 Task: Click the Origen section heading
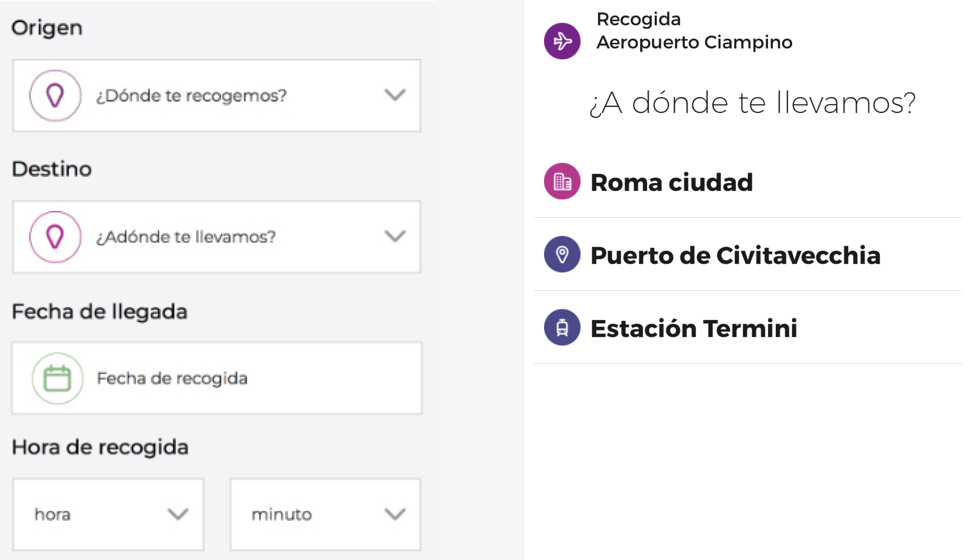coord(47,27)
